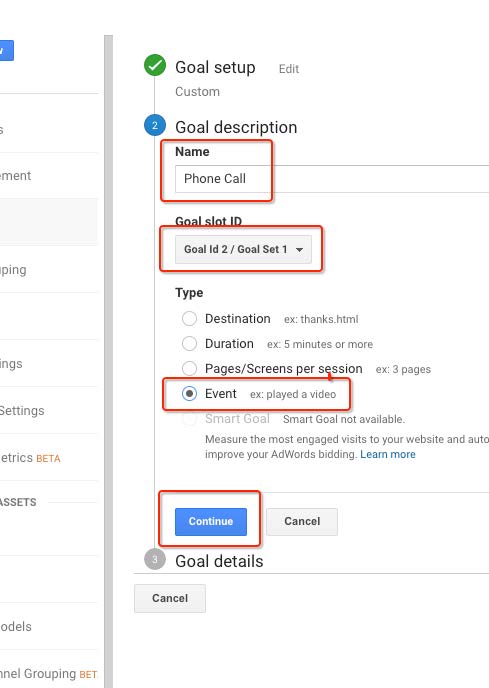Open the Learn more link
The height and width of the screenshot is (688, 489).
(388, 454)
